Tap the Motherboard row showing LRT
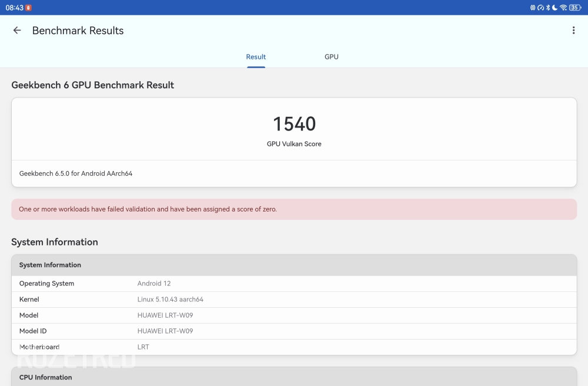Viewport: 588px width, 386px height. coord(294,347)
